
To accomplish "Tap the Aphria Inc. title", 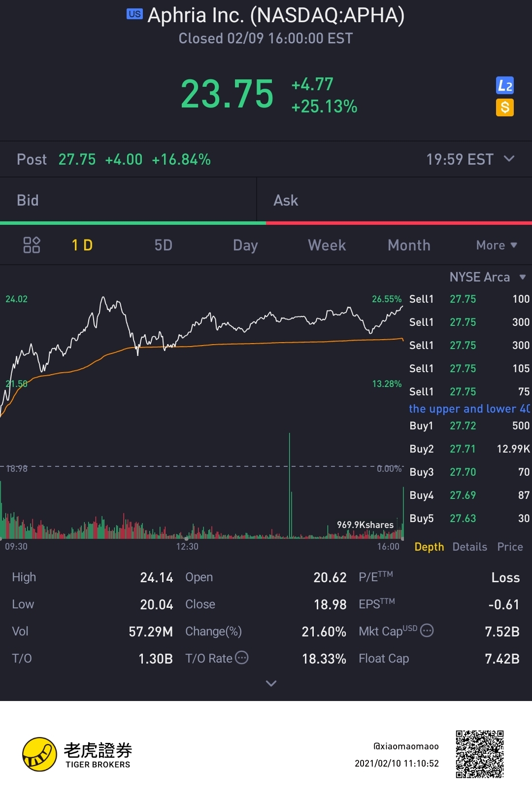I will coord(276,15).
